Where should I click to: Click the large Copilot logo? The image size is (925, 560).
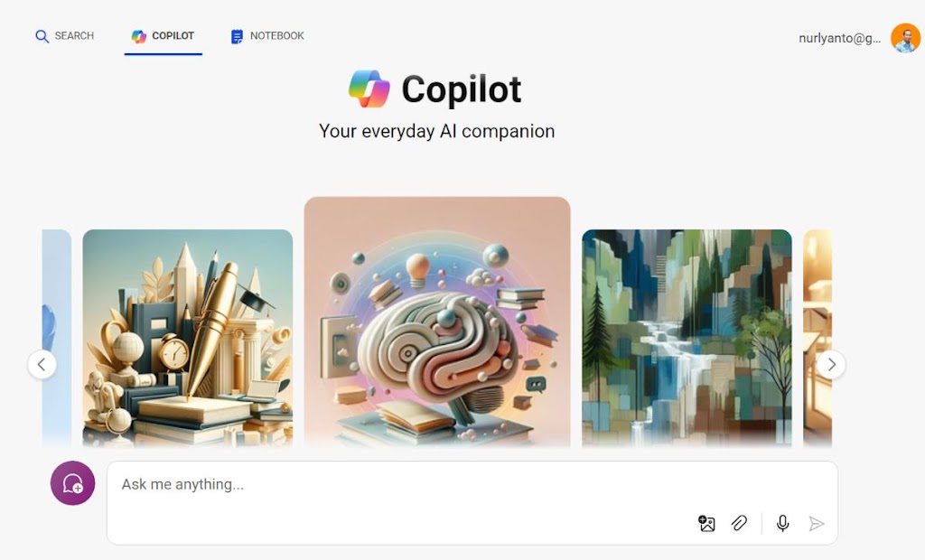click(369, 89)
